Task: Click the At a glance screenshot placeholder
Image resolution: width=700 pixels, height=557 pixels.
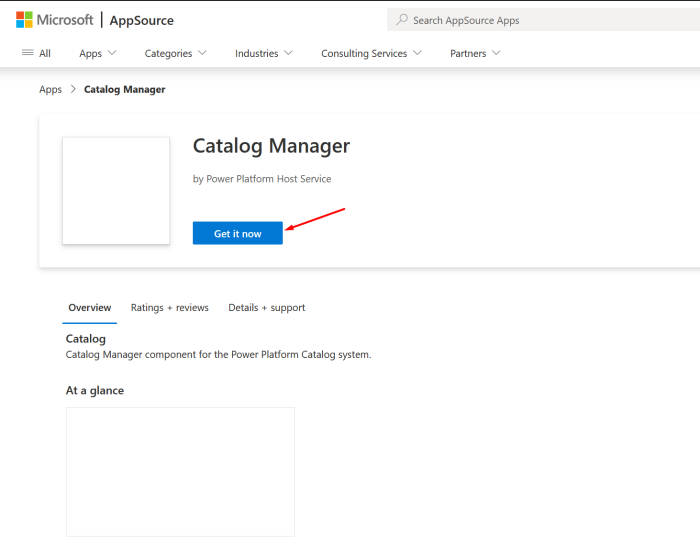Action: pos(180,472)
